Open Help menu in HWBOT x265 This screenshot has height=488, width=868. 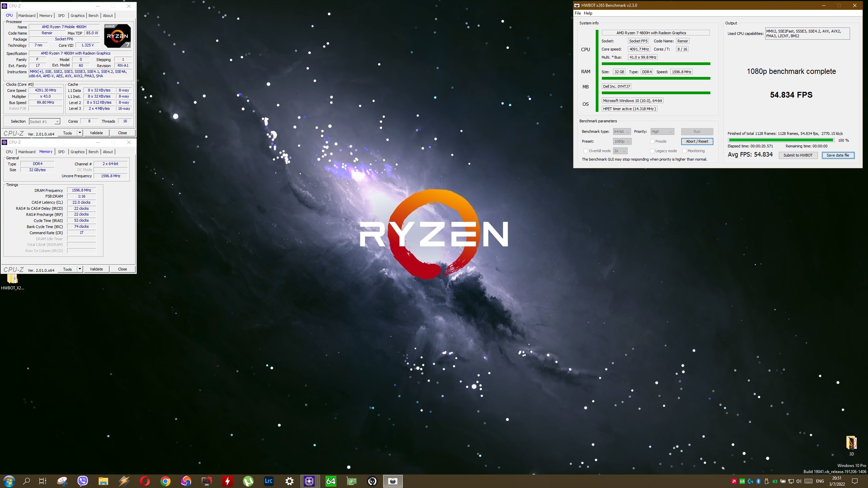pyautogui.click(x=588, y=13)
